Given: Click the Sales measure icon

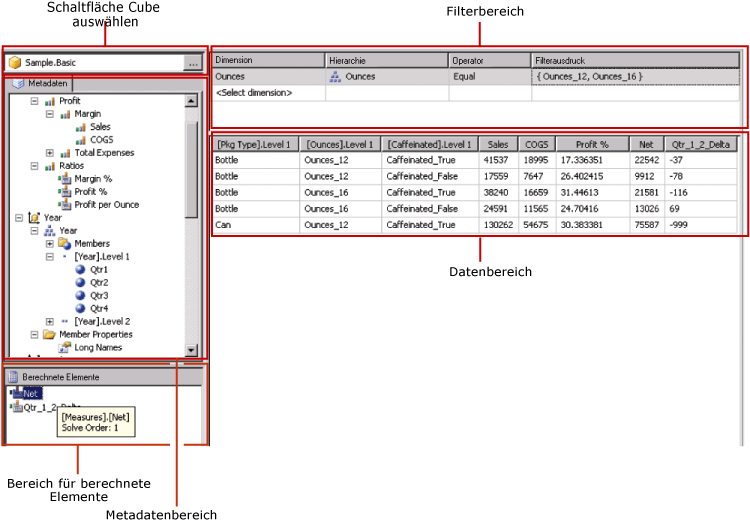Looking at the screenshot, I should pyautogui.click(x=80, y=127).
